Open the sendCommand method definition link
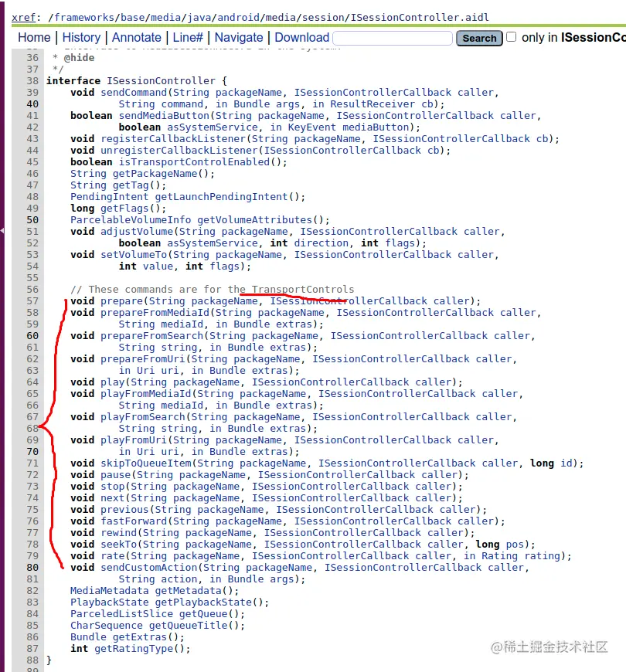The width and height of the screenshot is (626, 672). click(134, 92)
